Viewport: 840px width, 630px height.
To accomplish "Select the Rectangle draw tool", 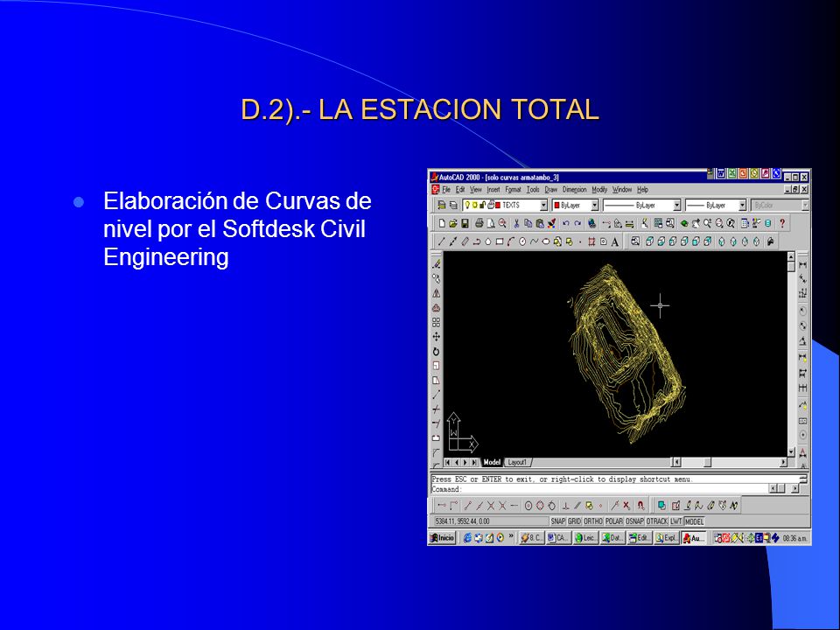I will [500, 241].
